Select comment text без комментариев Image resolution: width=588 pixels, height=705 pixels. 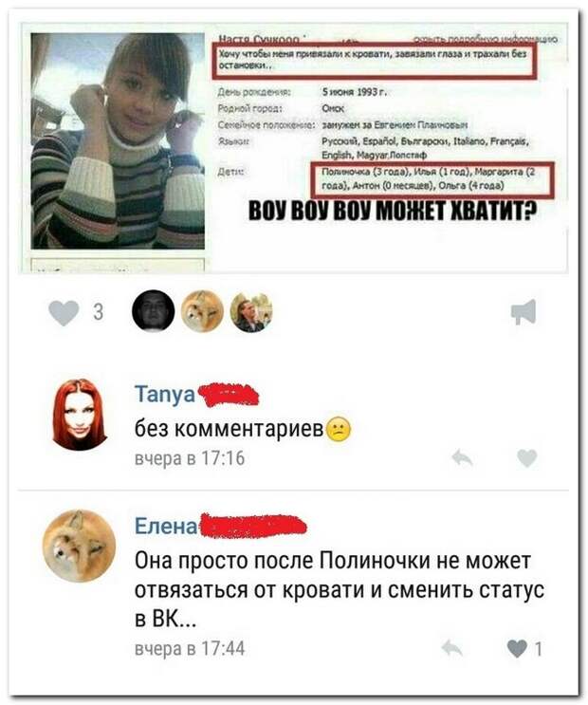pos(230,430)
